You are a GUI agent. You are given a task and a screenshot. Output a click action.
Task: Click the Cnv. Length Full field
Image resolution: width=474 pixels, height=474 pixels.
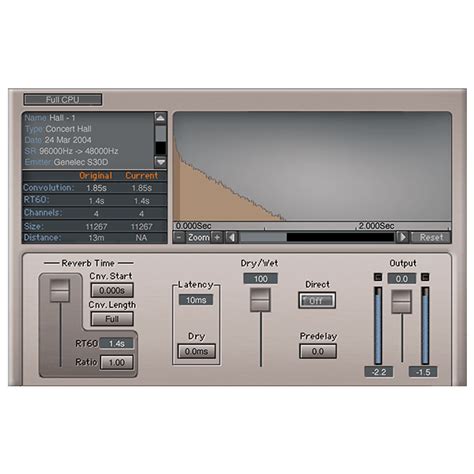[x=112, y=319]
